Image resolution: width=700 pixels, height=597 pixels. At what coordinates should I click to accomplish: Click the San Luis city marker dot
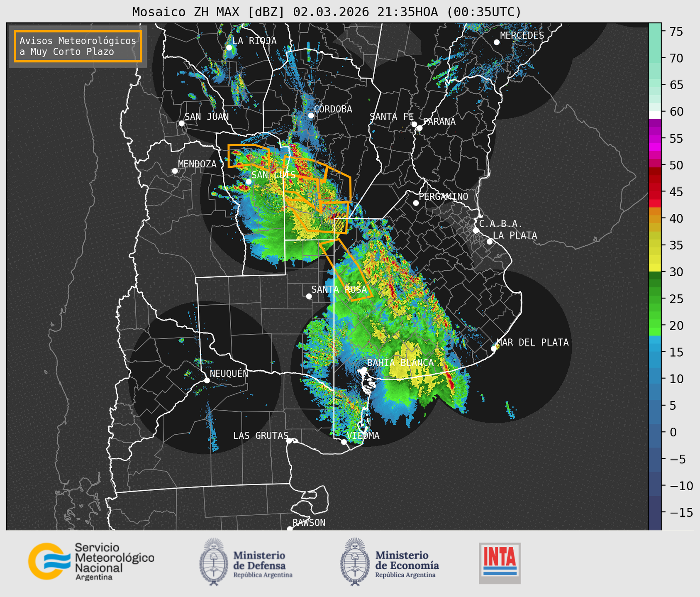[x=249, y=182]
